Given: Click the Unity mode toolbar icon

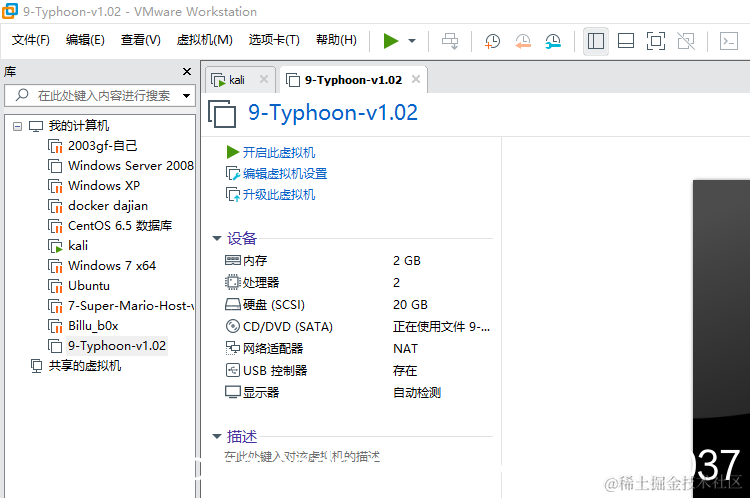Looking at the screenshot, I should 686,41.
